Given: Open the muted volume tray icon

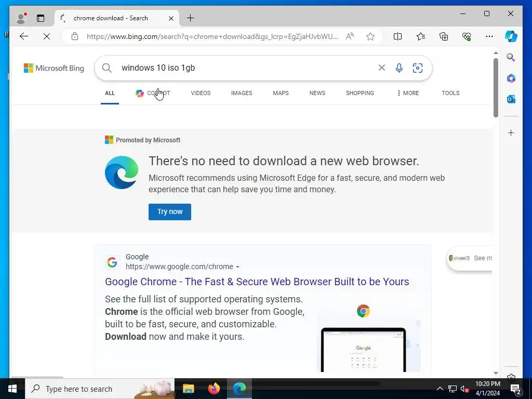Looking at the screenshot, I should (x=465, y=389).
